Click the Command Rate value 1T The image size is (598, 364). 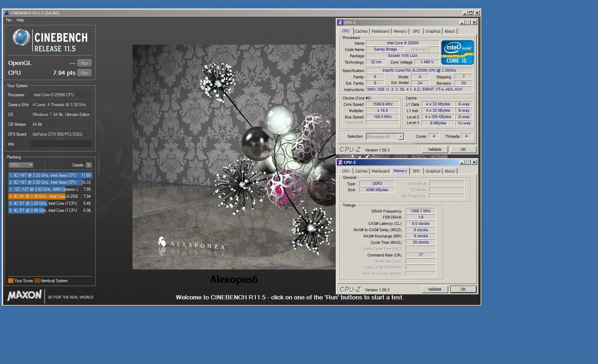pos(420,255)
